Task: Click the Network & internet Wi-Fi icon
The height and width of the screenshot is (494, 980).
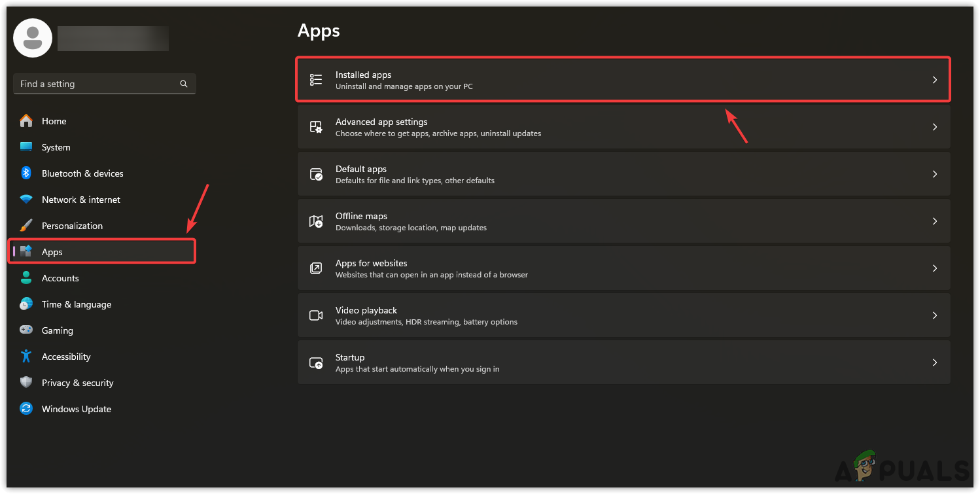Action: 26,200
